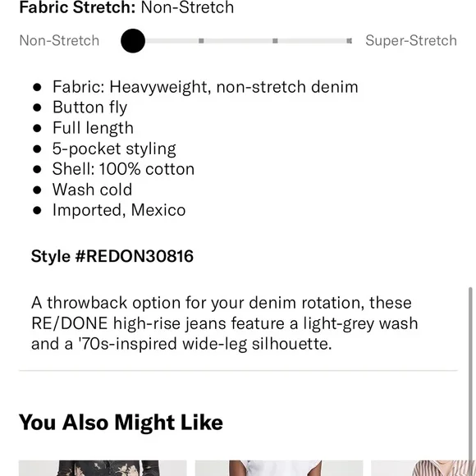Click the second tick mark on stretch slider
476x476 pixels.
[201, 41]
